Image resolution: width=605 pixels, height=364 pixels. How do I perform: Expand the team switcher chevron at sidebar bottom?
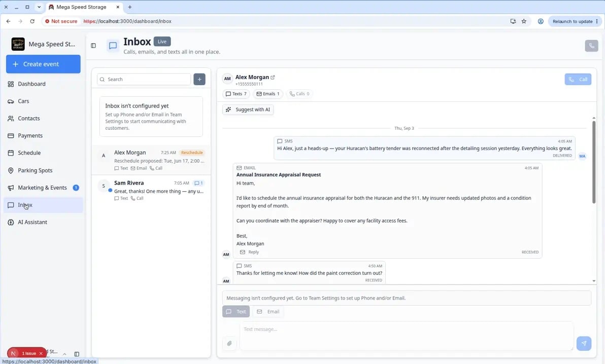pyautogui.click(x=64, y=354)
